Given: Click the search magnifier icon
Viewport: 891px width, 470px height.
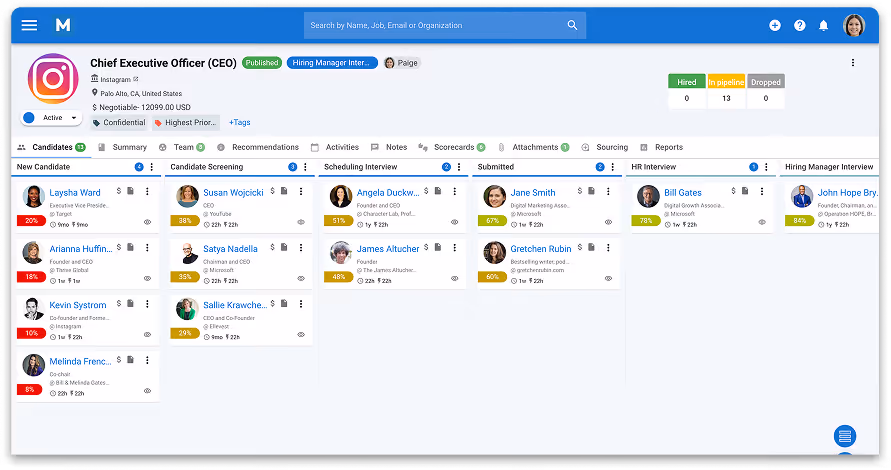Looking at the screenshot, I should click(x=572, y=25).
